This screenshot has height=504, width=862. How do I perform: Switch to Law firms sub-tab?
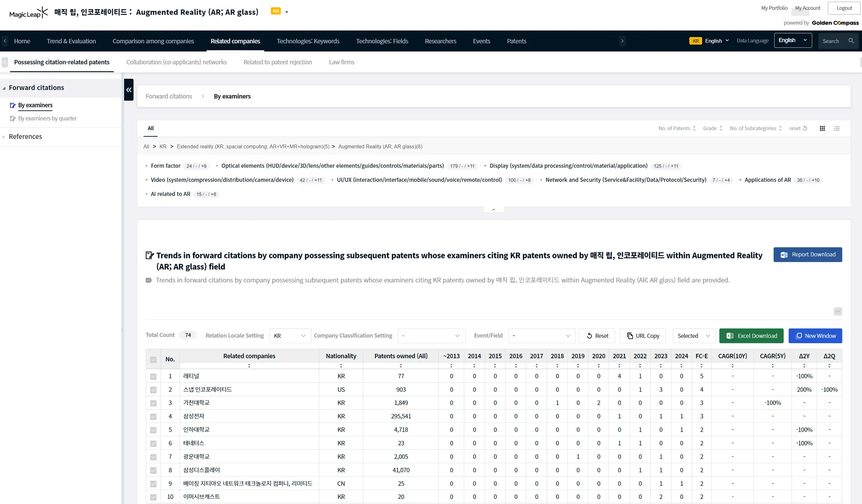[341, 62]
